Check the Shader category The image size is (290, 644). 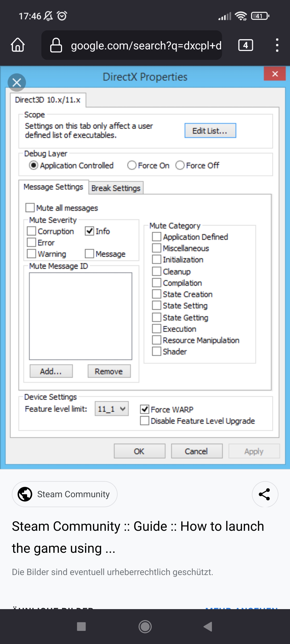(157, 351)
